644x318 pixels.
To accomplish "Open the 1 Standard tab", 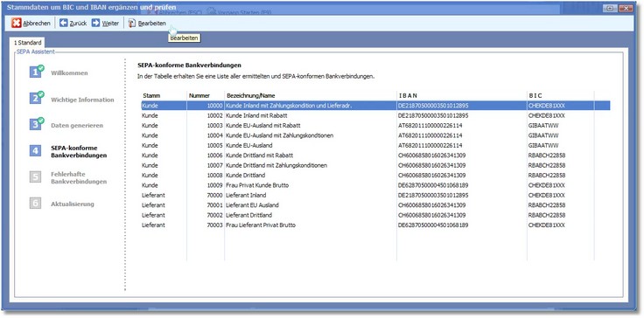I will tap(27, 43).
